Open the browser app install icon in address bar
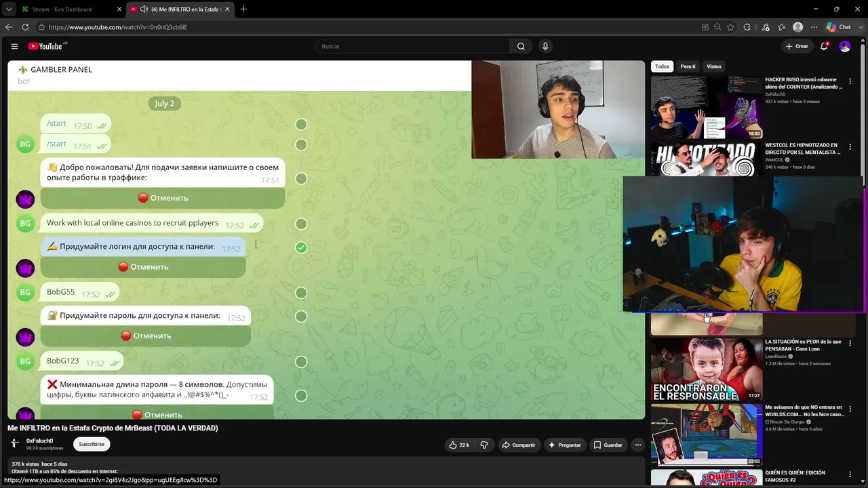This screenshot has width=868, height=488. [x=705, y=27]
